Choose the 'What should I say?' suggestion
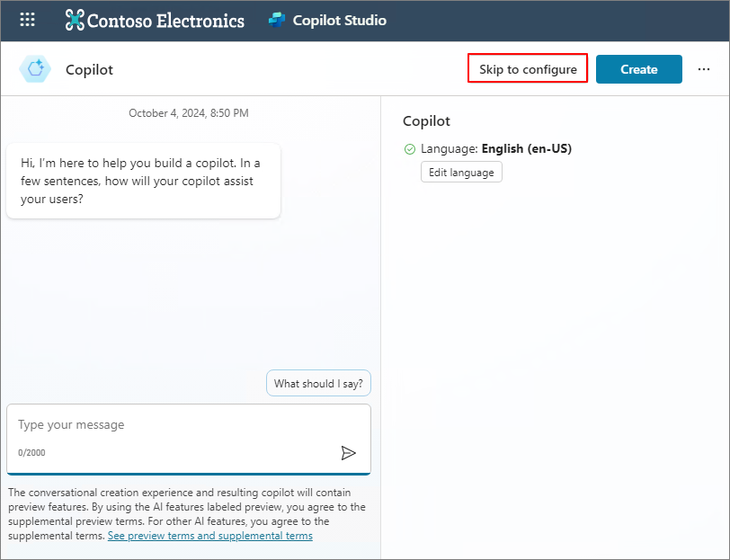This screenshot has height=560, width=730. [x=318, y=383]
